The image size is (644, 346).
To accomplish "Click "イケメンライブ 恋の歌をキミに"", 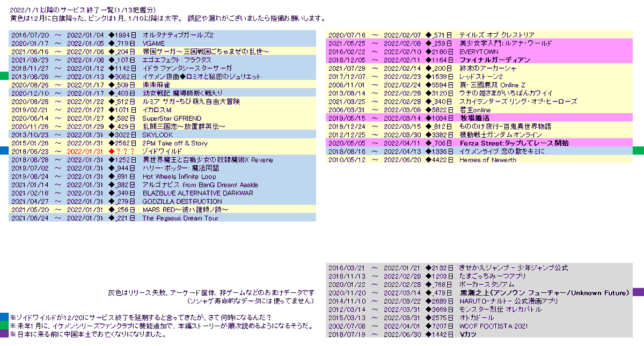I will 502,152.
